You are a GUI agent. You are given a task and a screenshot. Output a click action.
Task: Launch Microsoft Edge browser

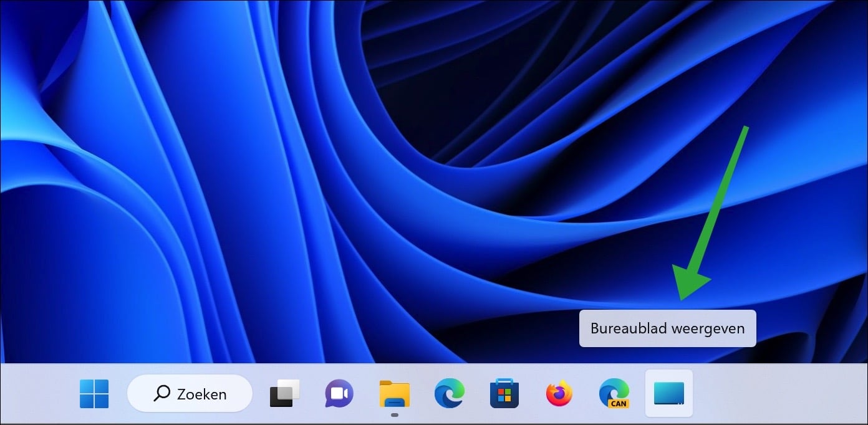tap(449, 394)
